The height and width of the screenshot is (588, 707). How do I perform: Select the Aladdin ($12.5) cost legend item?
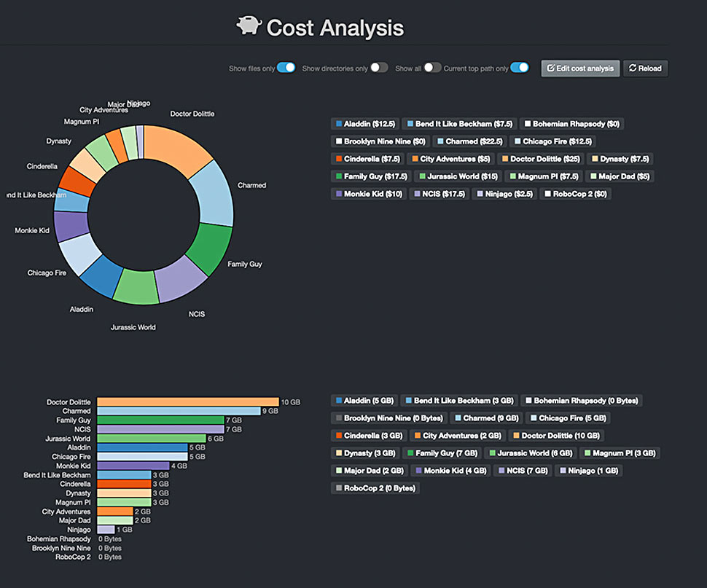point(365,124)
